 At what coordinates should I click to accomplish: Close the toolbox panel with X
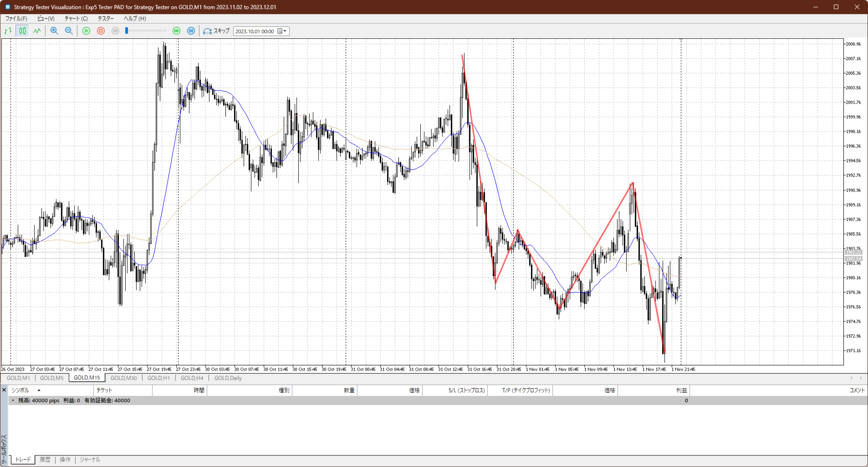click(4, 390)
